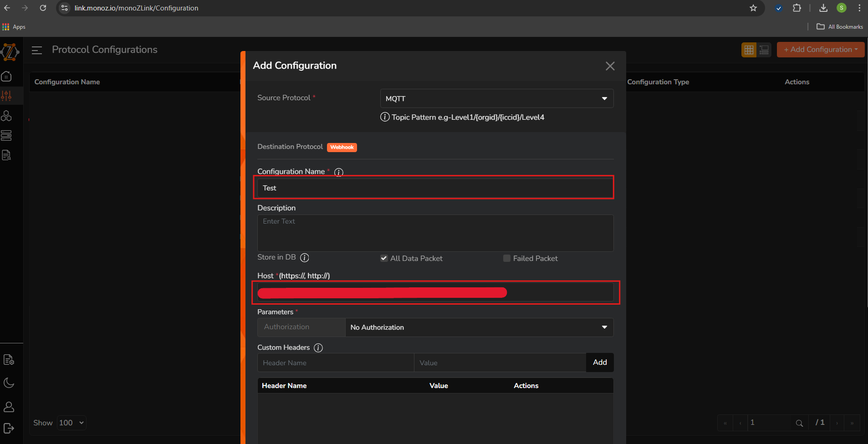Switch to grid view icon

(x=749, y=50)
